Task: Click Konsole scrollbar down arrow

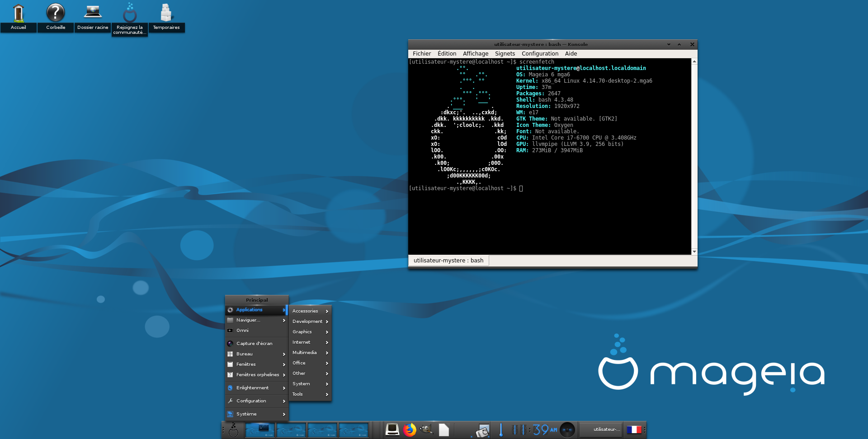Action: point(694,252)
